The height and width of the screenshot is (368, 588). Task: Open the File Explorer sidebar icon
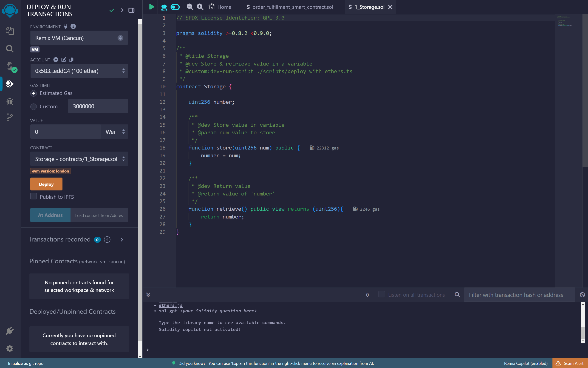click(x=10, y=31)
